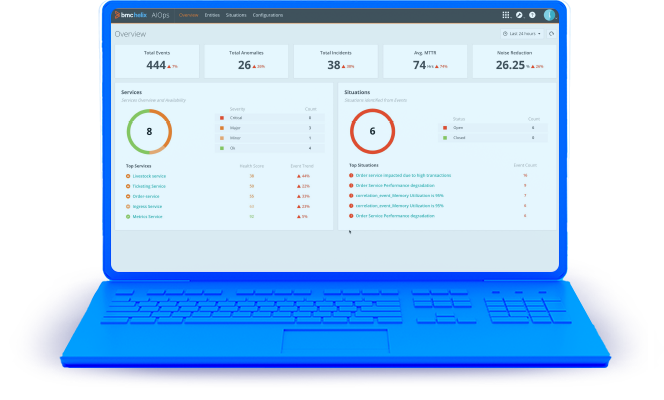Select the Critical severity row
This screenshot has height=400, width=664.
266,118
